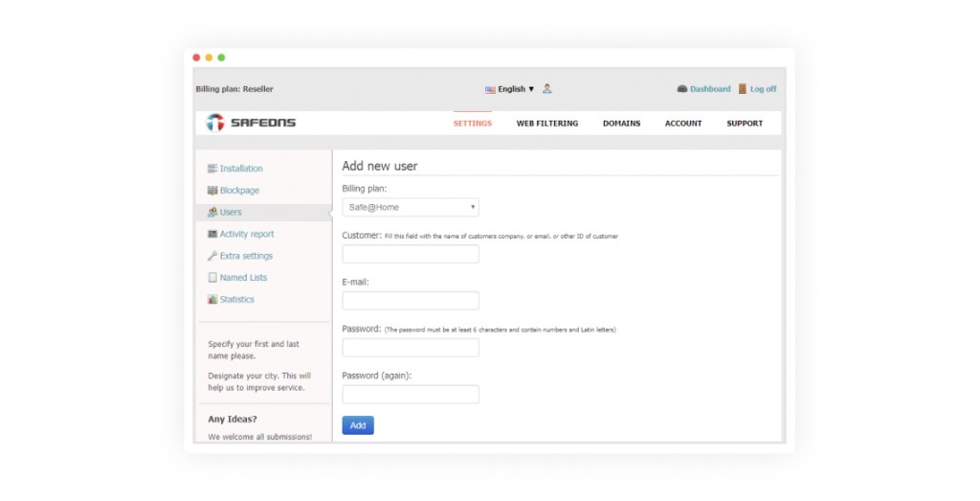This screenshot has width=980, height=501.
Task: Go to the Account tab
Action: pyautogui.click(x=683, y=124)
